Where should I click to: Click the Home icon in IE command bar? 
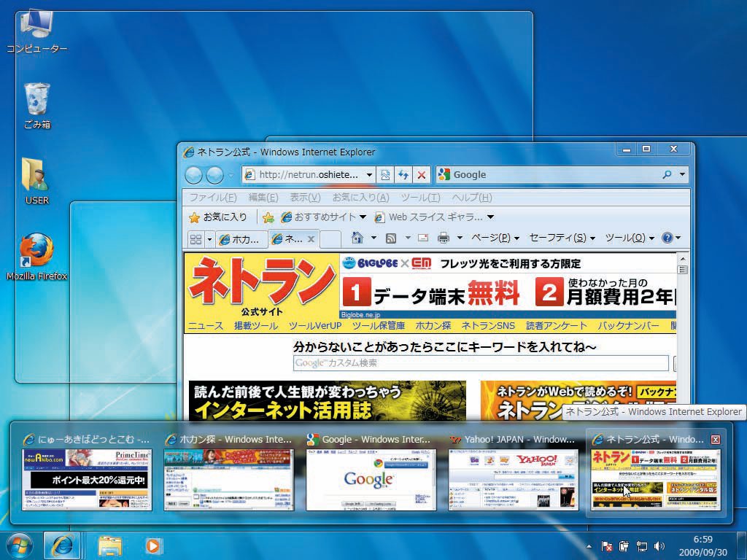[357, 237]
